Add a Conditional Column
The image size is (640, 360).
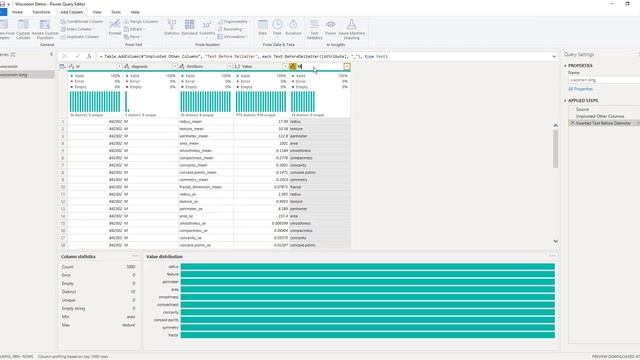(x=81, y=21)
